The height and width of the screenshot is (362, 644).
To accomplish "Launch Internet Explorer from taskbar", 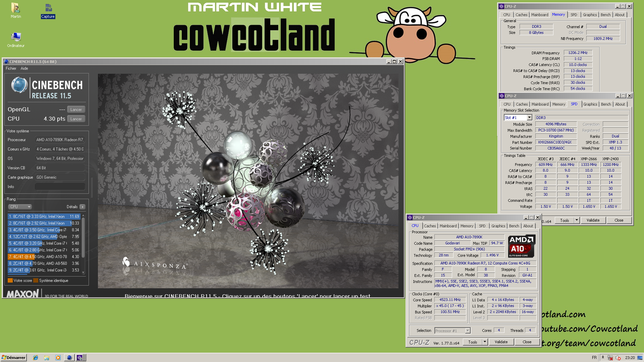I will 36,358.
